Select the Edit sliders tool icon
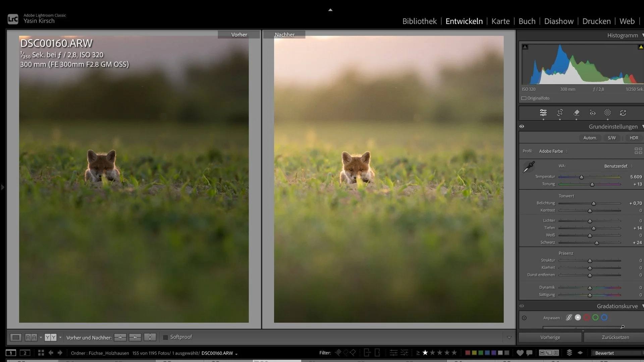The image size is (644, 362). pos(543,113)
